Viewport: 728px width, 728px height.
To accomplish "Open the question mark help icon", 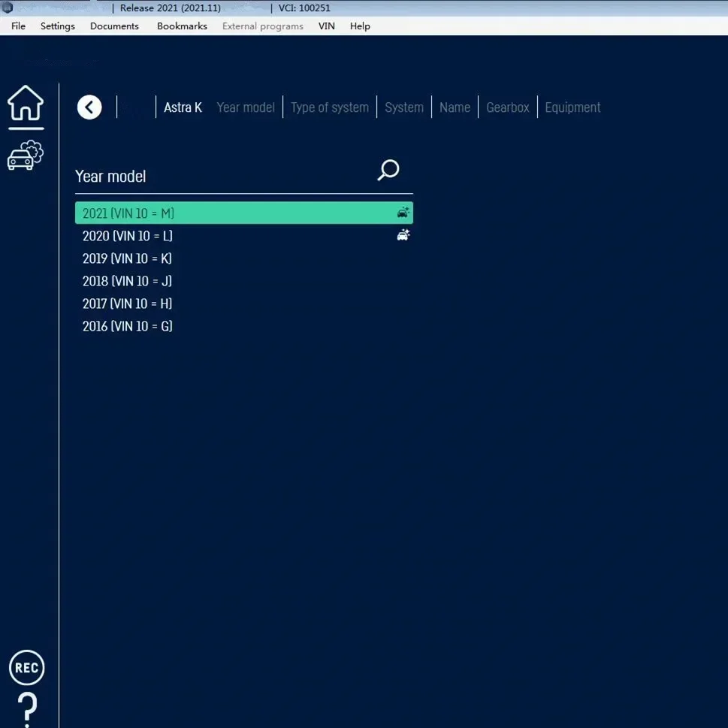I will [x=27, y=709].
